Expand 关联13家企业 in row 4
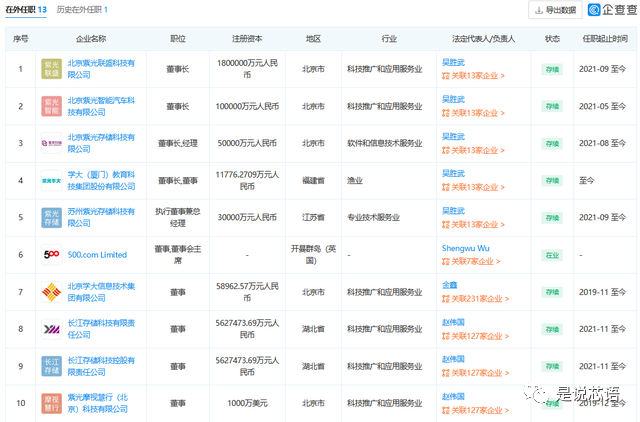The height and width of the screenshot is (422, 640). coord(473,187)
